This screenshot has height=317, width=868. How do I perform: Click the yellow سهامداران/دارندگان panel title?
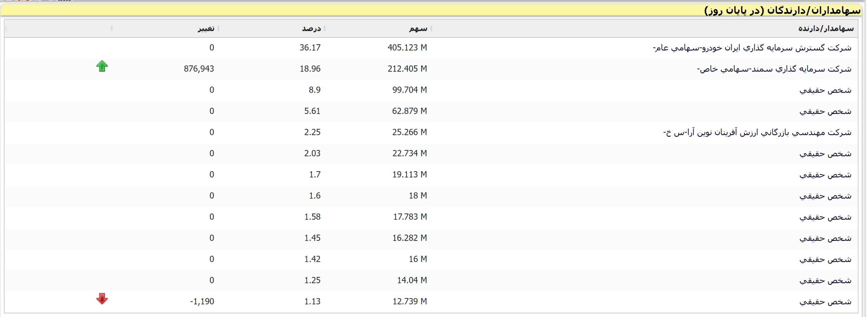[782, 11]
